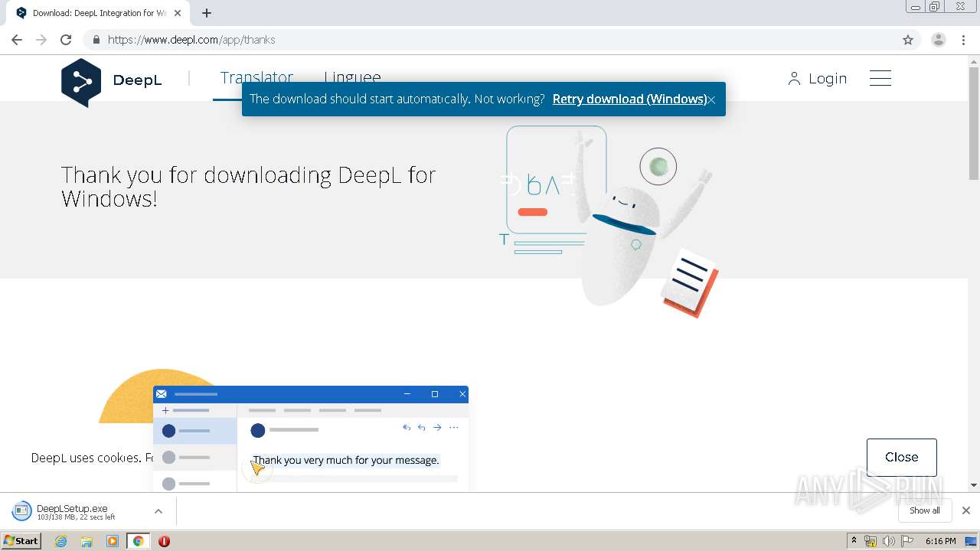Launch Internet Explorer from taskbar
The width and height of the screenshot is (980, 551).
(61, 541)
